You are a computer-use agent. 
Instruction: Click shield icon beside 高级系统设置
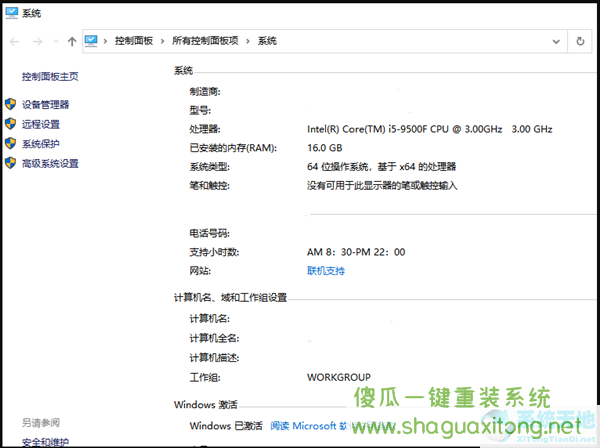click(10, 163)
